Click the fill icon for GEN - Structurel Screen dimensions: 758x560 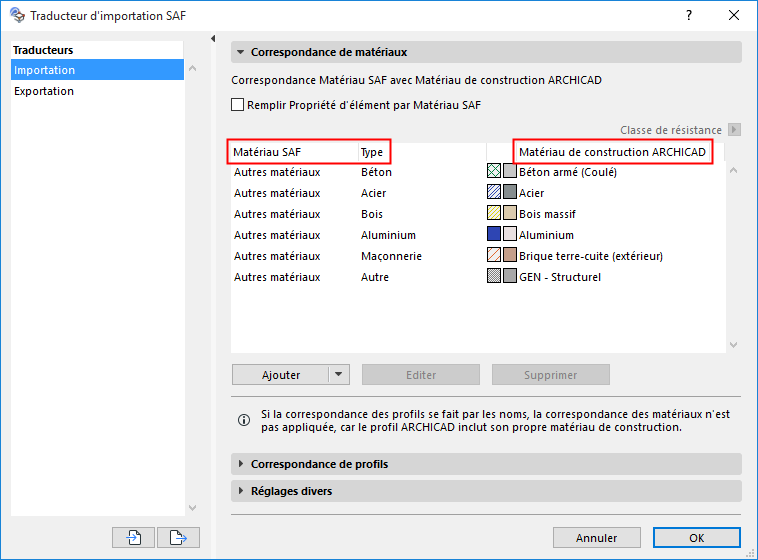(494, 276)
